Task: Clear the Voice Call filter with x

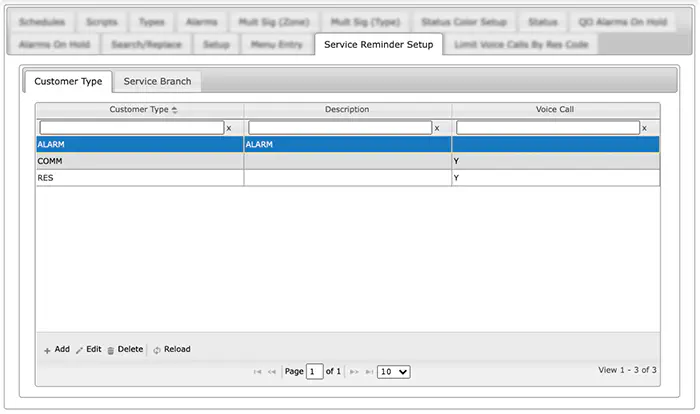Action: 644,128
